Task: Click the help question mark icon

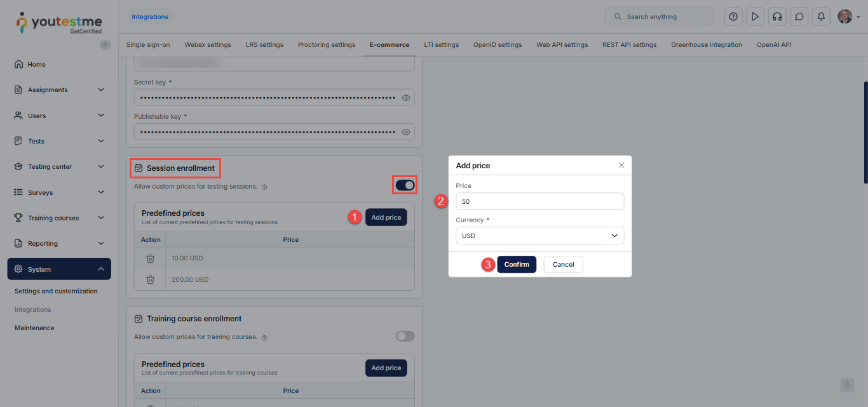Action: pyautogui.click(x=733, y=17)
